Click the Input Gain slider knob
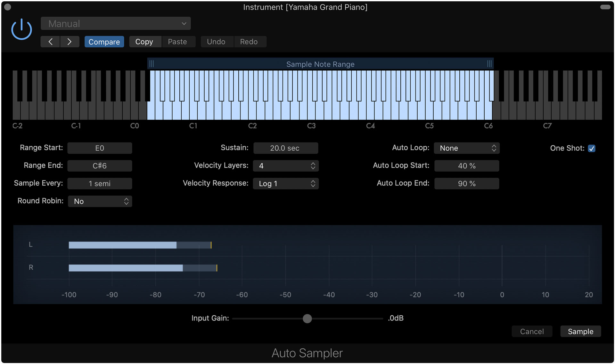The height and width of the screenshot is (364, 615). (307, 319)
